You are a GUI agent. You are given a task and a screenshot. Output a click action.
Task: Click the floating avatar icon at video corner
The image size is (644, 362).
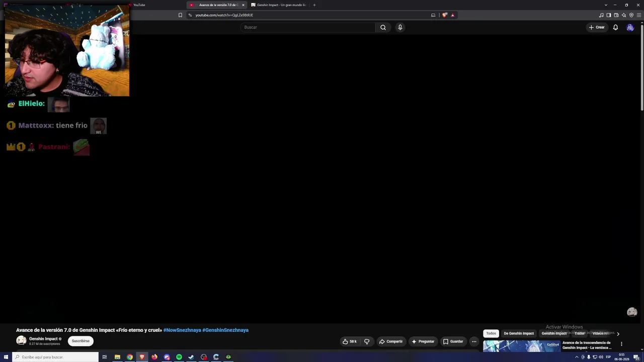tap(632, 312)
